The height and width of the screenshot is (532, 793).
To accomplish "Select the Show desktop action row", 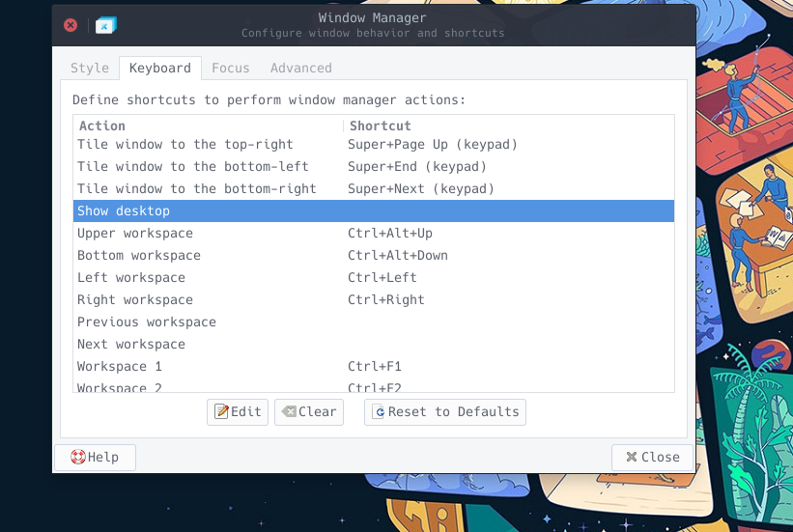I will tap(374, 210).
